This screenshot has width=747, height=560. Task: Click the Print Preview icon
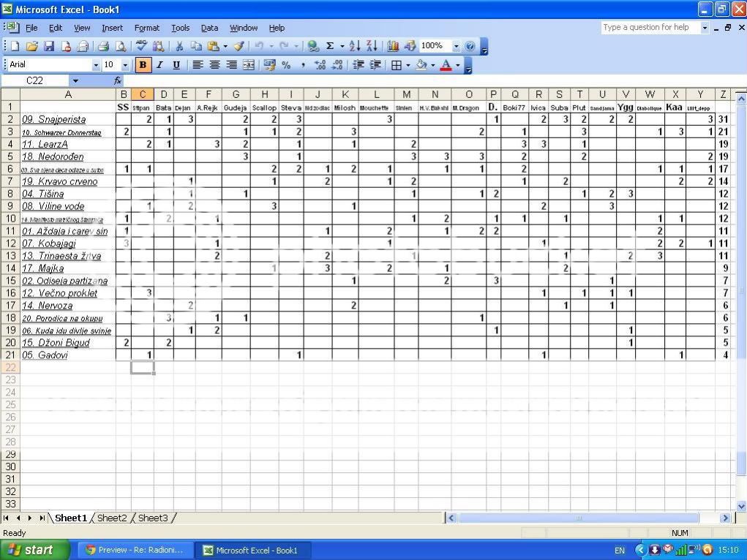(x=121, y=46)
